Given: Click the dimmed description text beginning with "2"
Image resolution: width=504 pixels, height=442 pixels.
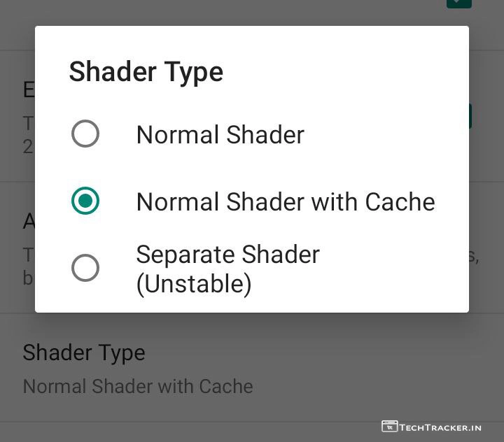Looking at the screenshot, I should (28, 146).
